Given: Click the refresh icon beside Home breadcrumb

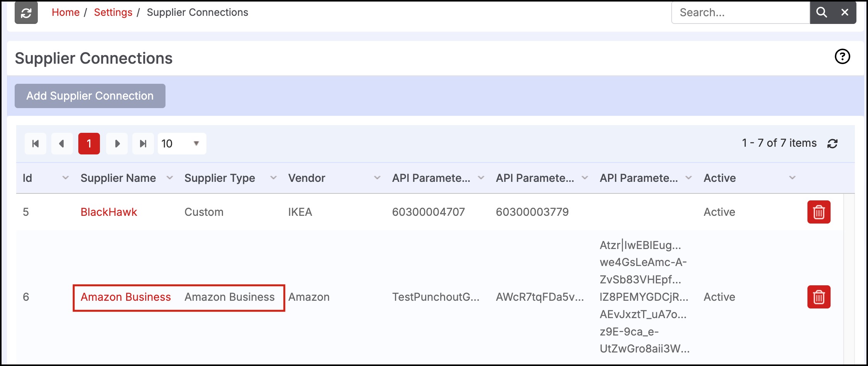Looking at the screenshot, I should [26, 13].
